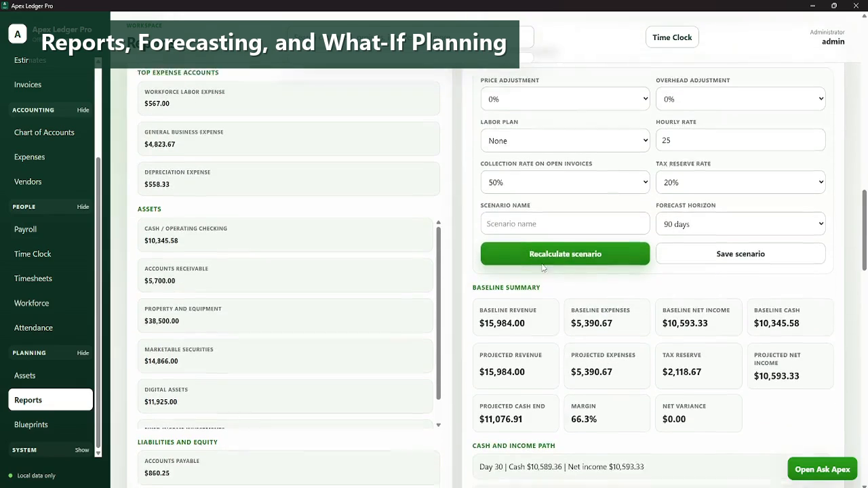The image size is (868, 488).
Task: Click the assets list scroll down arrow
Action: [x=438, y=425]
